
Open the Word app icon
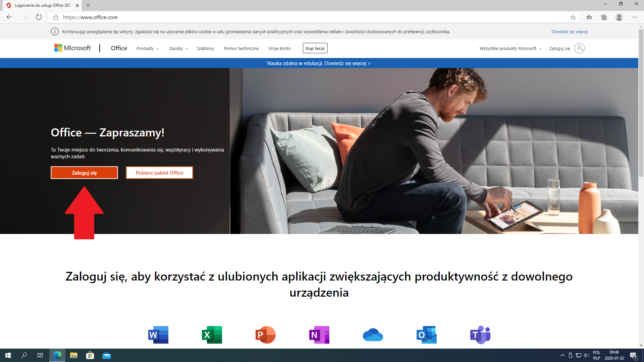tap(158, 335)
